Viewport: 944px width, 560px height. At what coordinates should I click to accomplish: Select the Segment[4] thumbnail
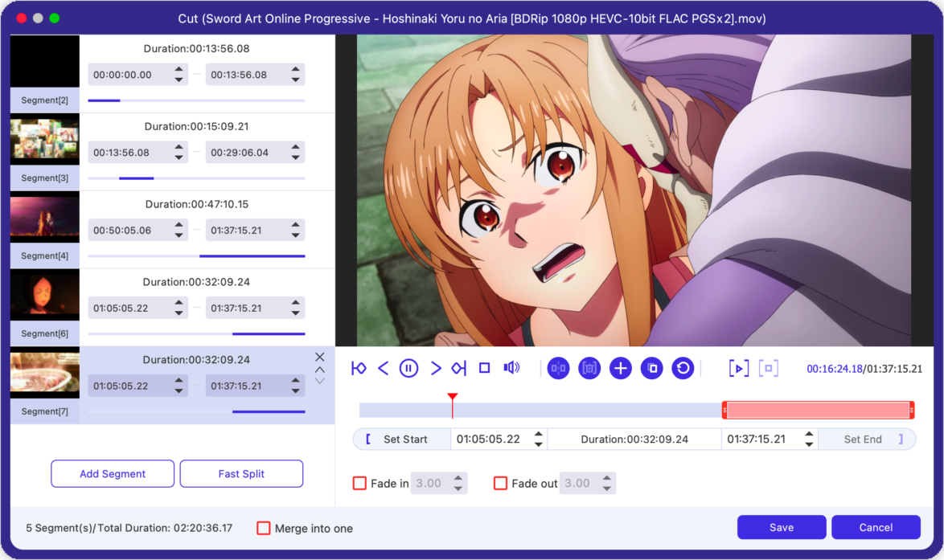pyautogui.click(x=44, y=217)
